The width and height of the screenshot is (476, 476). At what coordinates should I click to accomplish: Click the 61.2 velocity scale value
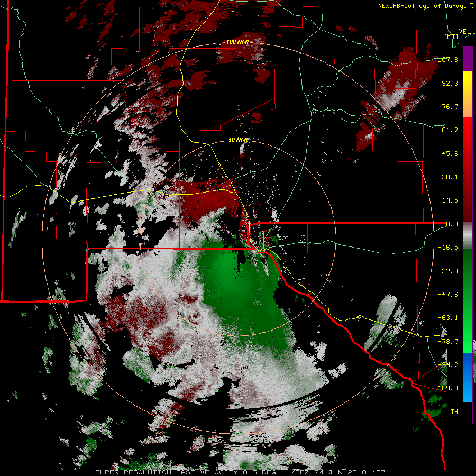coord(450,130)
